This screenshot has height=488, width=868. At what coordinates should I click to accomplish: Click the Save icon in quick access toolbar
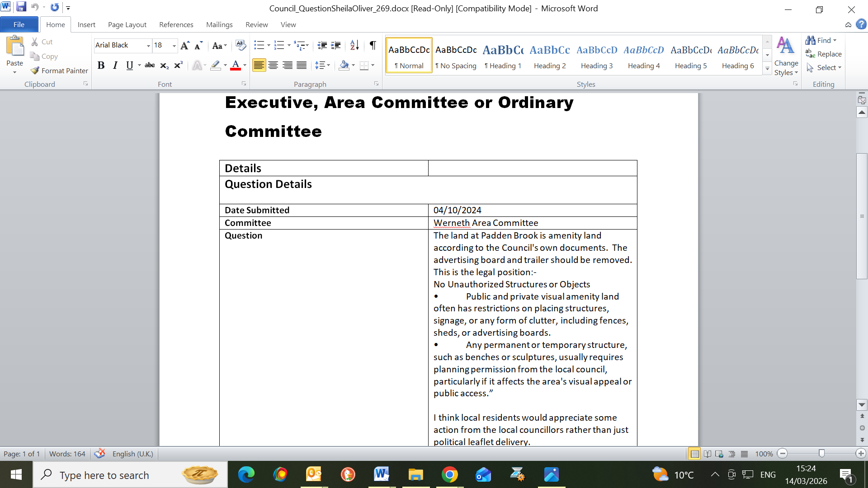[x=21, y=7]
